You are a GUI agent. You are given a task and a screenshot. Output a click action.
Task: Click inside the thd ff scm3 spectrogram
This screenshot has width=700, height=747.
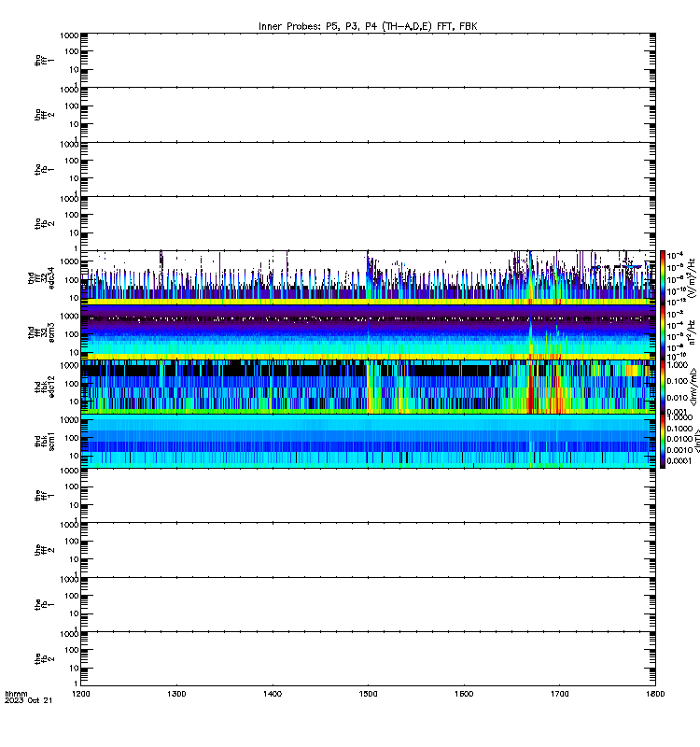click(368, 332)
